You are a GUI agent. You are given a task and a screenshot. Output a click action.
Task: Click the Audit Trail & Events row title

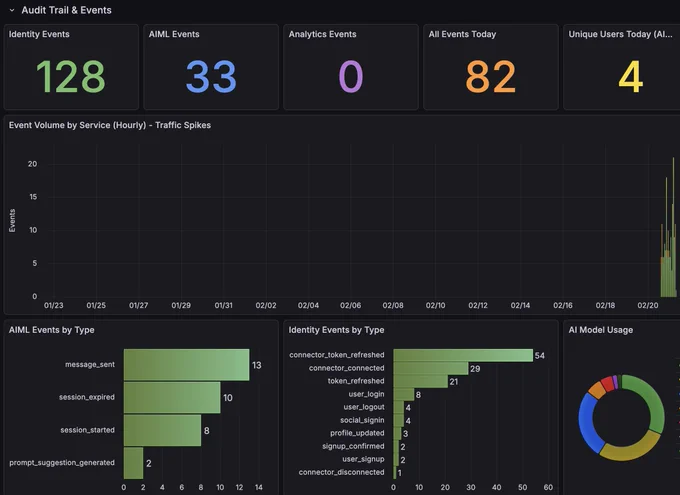coord(66,10)
